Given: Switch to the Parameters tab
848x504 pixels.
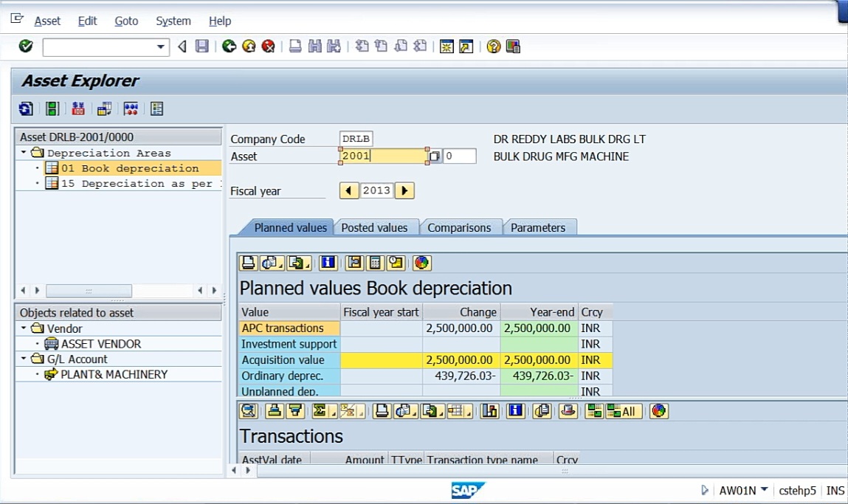Looking at the screenshot, I should 537,228.
